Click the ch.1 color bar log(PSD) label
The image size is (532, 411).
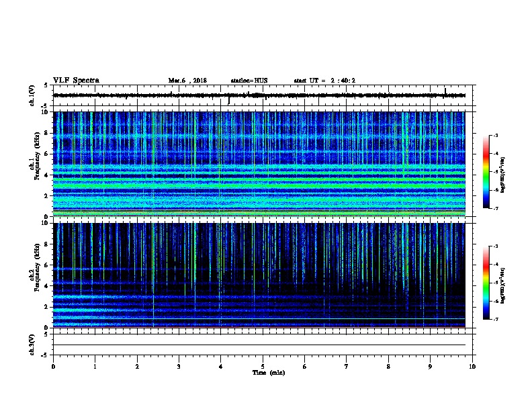pyautogui.click(x=502, y=175)
